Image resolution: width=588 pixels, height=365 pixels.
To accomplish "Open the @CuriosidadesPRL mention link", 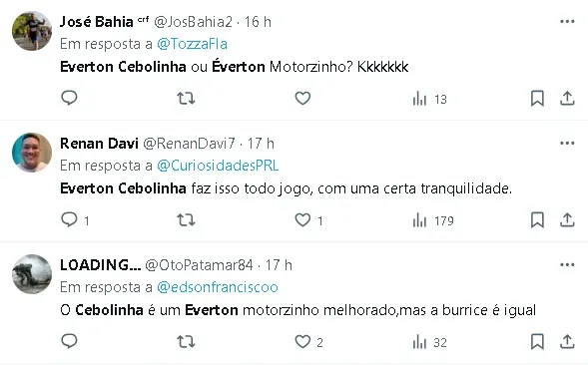I will pos(218,166).
